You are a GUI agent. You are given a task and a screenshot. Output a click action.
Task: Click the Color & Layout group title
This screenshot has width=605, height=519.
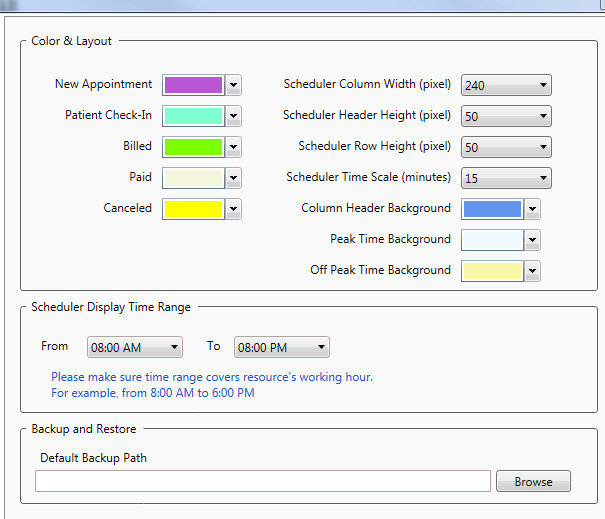[x=71, y=41]
